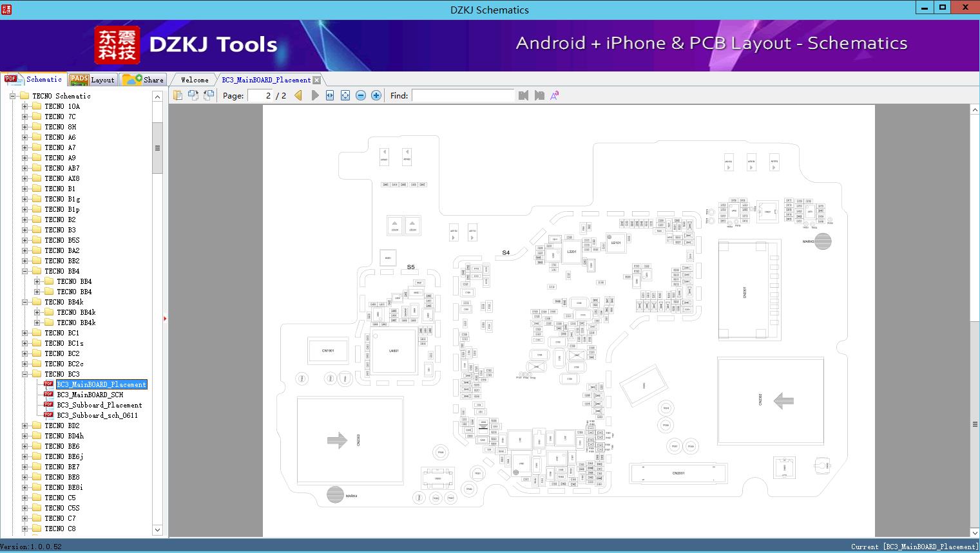Zoom out with the minus icon

coord(361,95)
